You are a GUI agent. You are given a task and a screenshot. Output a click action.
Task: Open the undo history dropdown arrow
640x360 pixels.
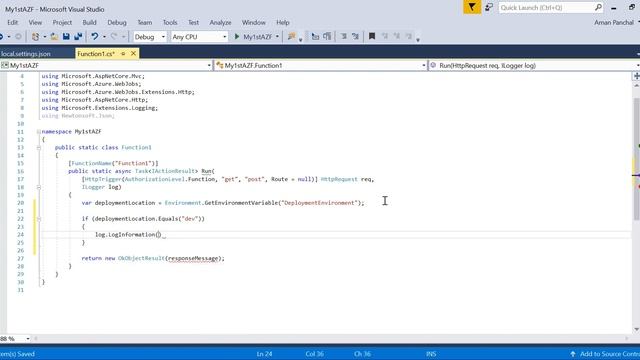tap(104, 37)
